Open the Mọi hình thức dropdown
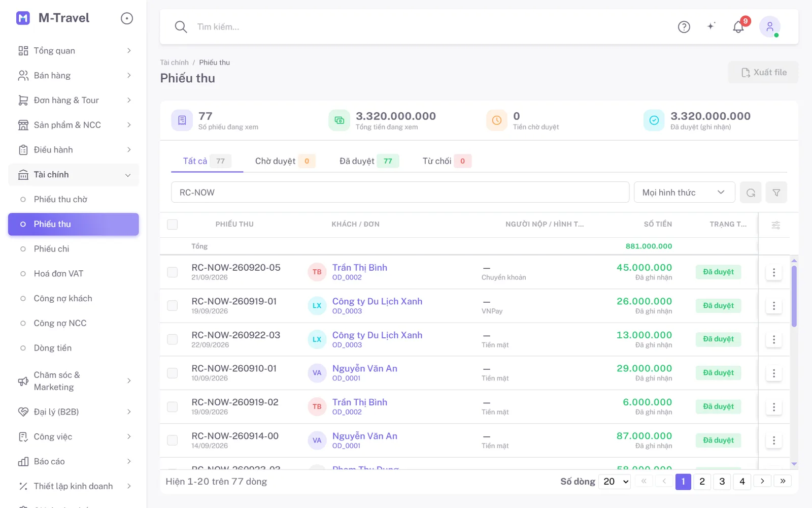Viewport: 812px width, 508px height. [x=684, y=193]
